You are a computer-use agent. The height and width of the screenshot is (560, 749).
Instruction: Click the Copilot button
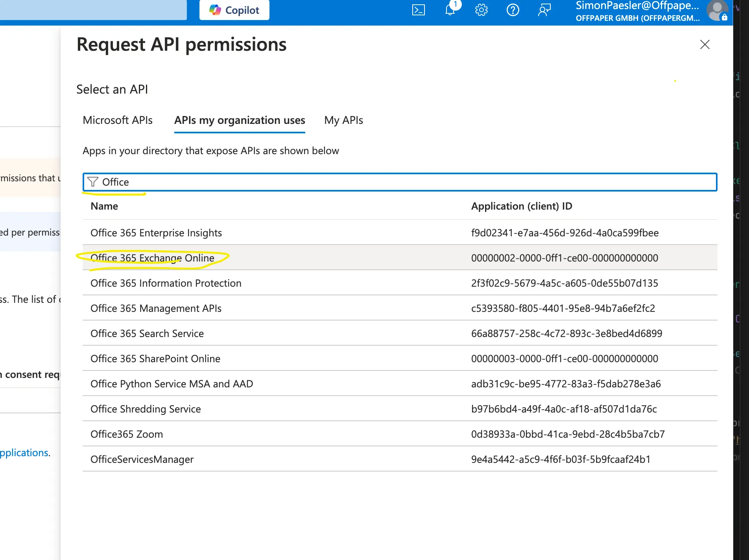pyautogui.click(x=234, y=10)
